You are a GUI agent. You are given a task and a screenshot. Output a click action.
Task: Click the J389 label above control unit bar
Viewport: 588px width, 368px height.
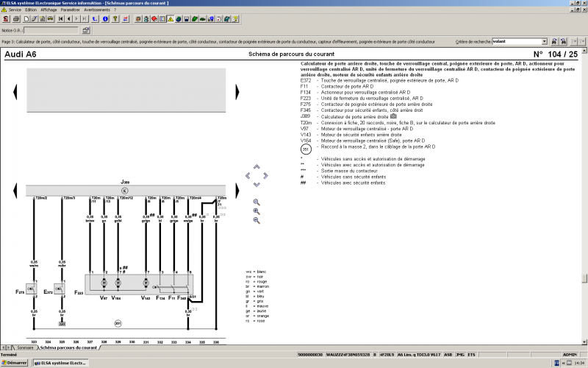[125, 182]
